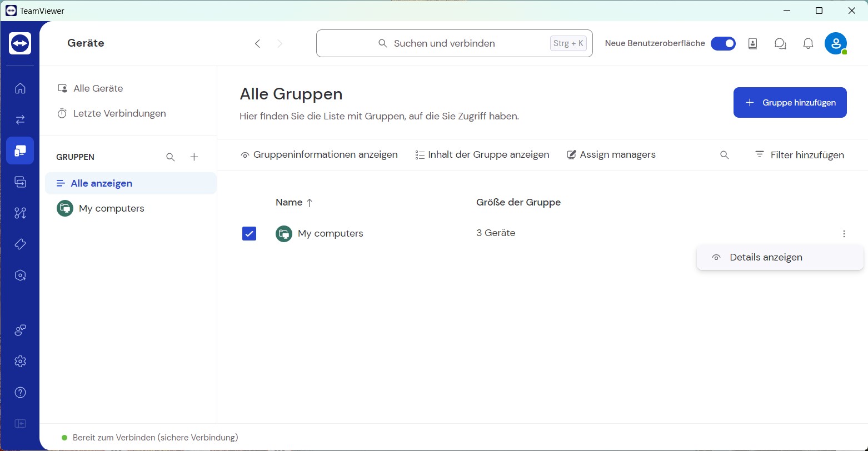Viewport: 868px width, 451px height.
Task: Select My computers in the groups tree
Action: (111, 209)
